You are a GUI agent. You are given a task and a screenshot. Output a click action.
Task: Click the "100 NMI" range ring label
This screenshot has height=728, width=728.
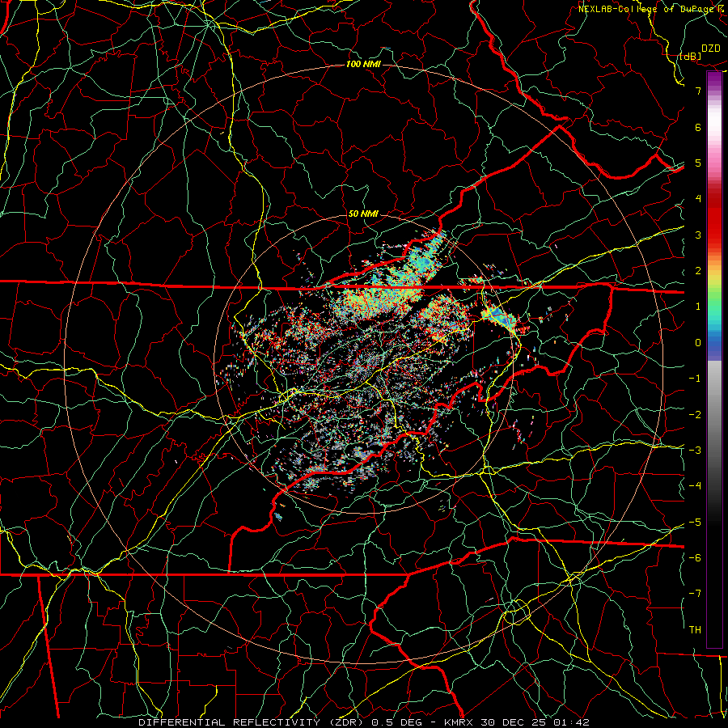tap(363, 64)
